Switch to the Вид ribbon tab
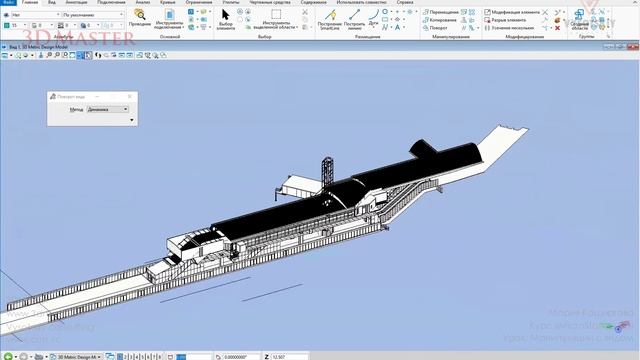The height and width of the screenshot is (360, 640). click(52, 2)
